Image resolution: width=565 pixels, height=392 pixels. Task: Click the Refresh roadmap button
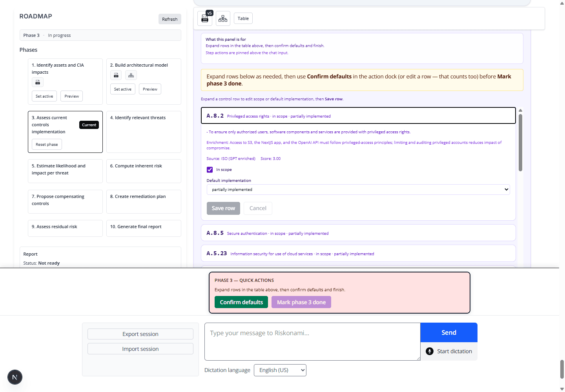click(170, 19)
